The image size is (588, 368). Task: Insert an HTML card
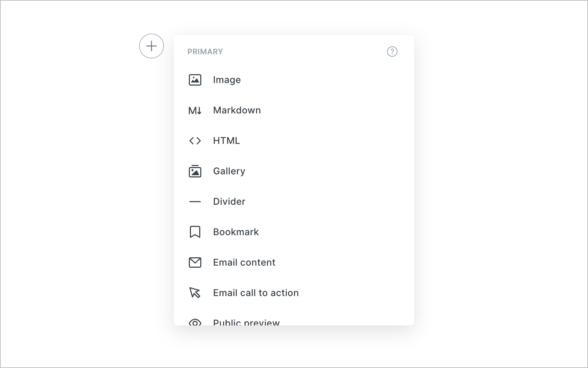[227, 141]
